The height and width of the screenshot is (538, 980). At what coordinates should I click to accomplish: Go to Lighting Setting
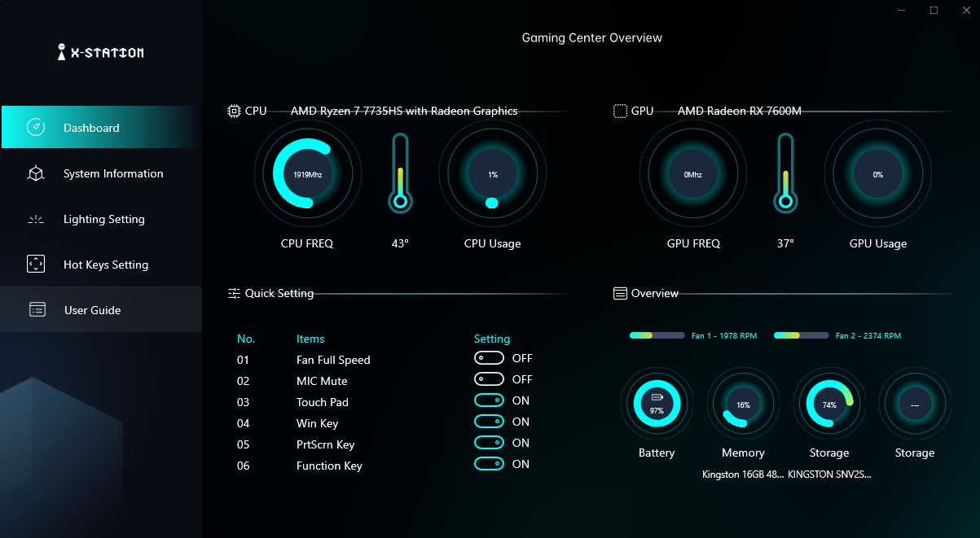(101, 219)
